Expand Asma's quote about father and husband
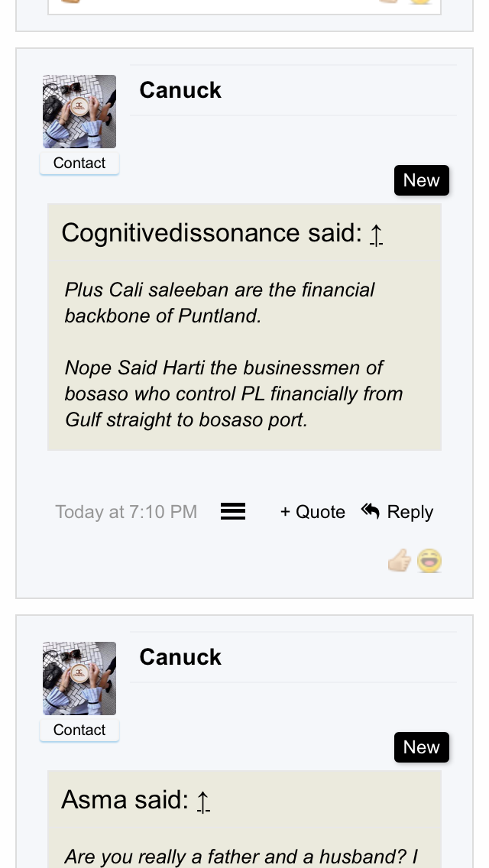489x868 pixels. coord(241,857)
